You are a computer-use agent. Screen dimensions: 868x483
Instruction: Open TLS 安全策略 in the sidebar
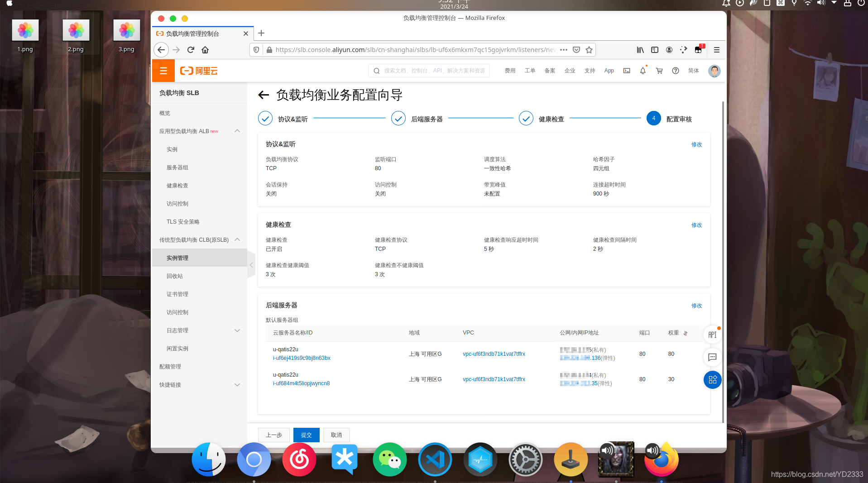tap(183, 222)
